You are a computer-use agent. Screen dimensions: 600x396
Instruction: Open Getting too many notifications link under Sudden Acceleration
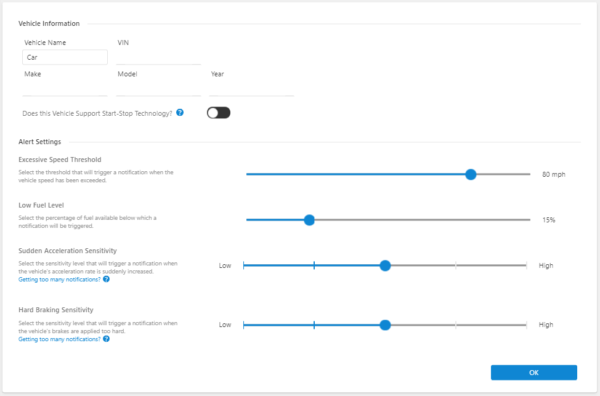pyautogui.click(x=59, y=280)
